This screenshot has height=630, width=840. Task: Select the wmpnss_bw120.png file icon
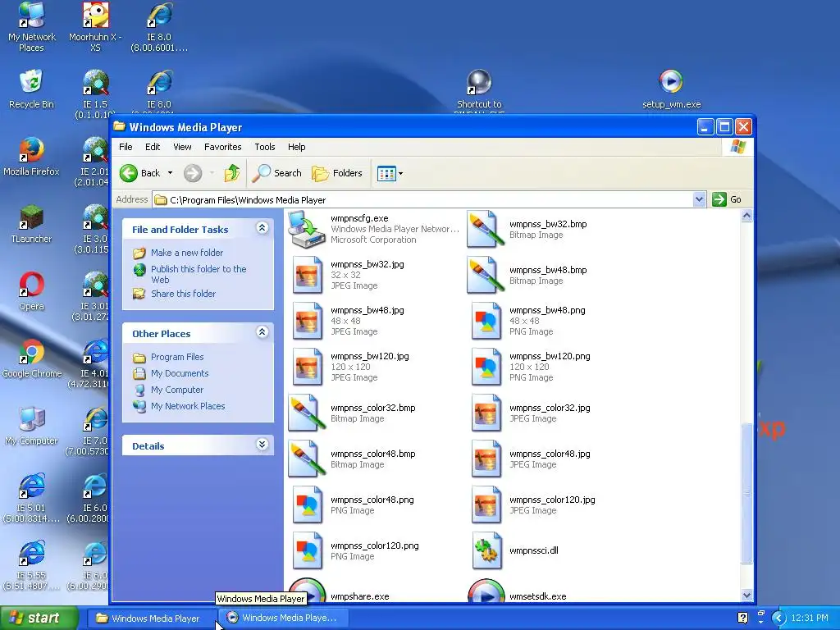click(x=486, y=367)
